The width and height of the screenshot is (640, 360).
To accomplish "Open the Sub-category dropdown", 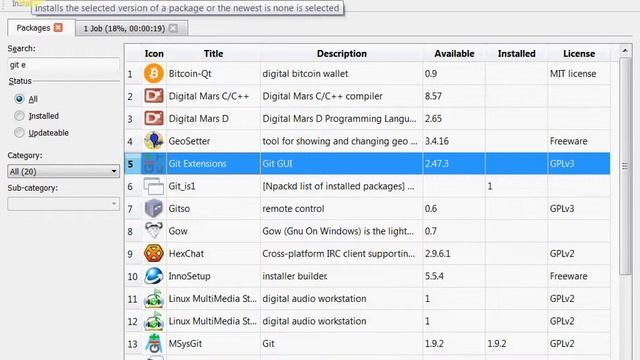I will 63,204.
